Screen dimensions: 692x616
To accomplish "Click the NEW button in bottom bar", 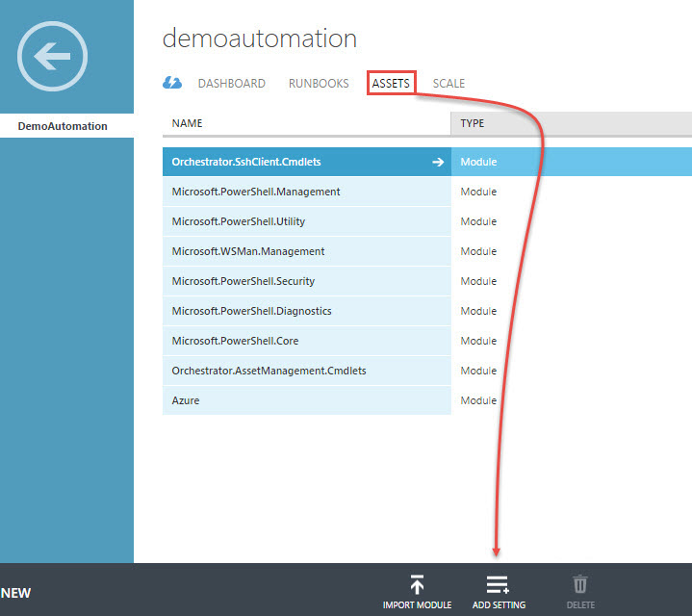I will [x=16, y=593].
